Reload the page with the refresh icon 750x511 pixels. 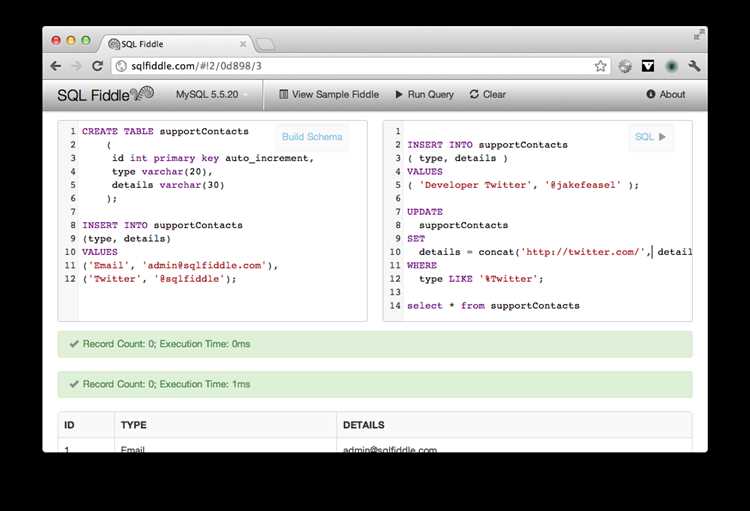[98, 66]
